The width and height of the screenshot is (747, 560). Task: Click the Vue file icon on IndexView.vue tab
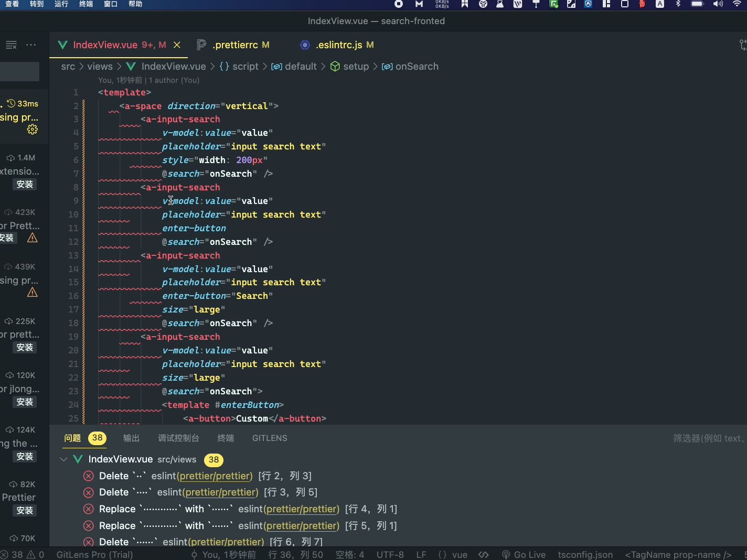62,45
